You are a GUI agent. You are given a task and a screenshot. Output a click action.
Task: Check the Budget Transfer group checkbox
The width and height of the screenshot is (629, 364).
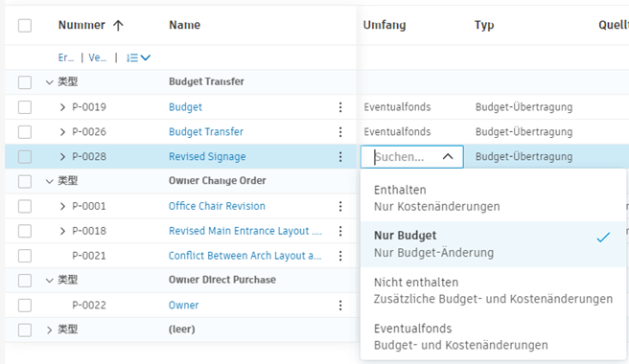click(25, 82)
